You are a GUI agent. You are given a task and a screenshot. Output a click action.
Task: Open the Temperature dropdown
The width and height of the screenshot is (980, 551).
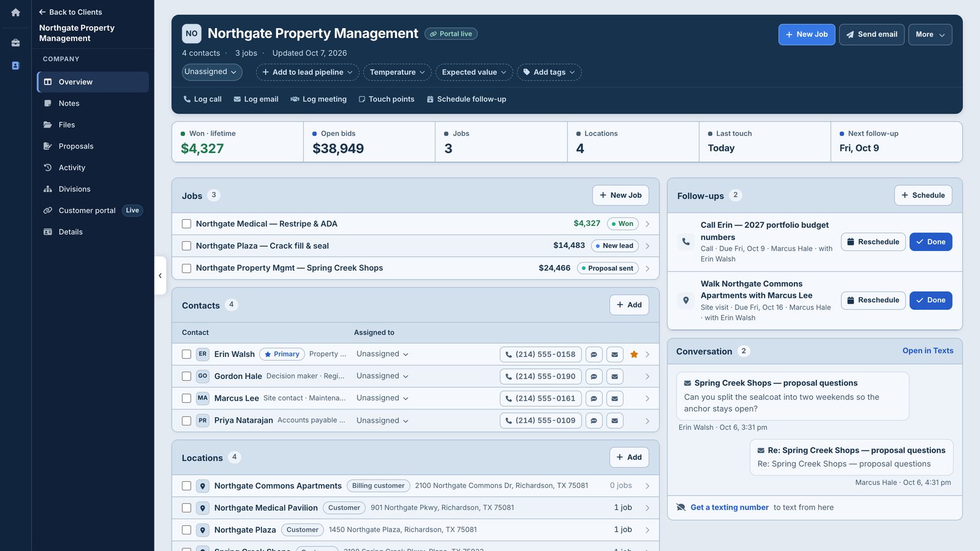point(397,72)
